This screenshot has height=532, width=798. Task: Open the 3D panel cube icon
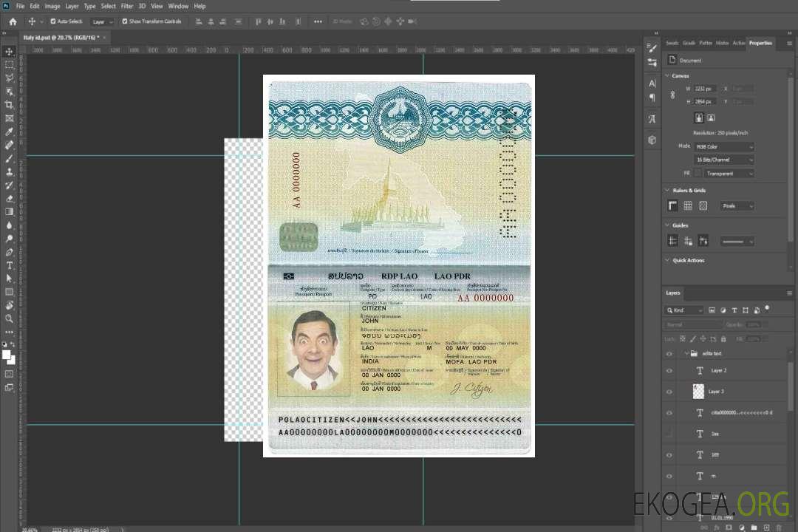(652, 140)
